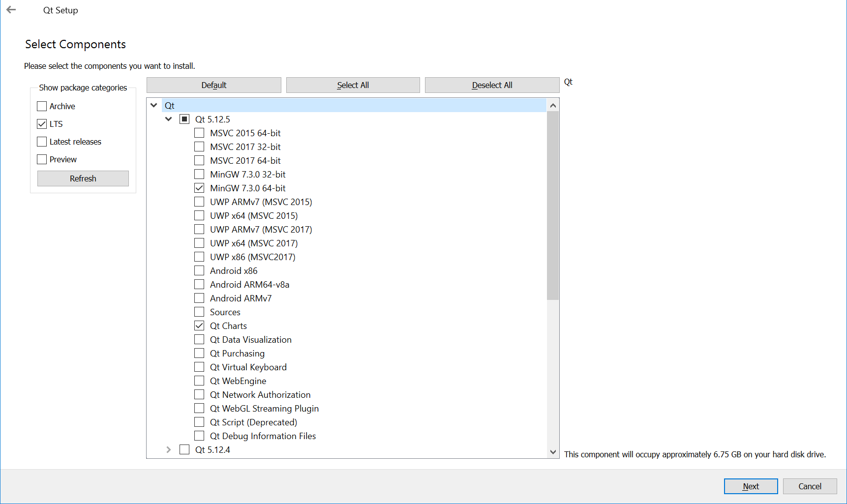Click the Next button
Screen dimensions: 847x504
tap(751, 486)
